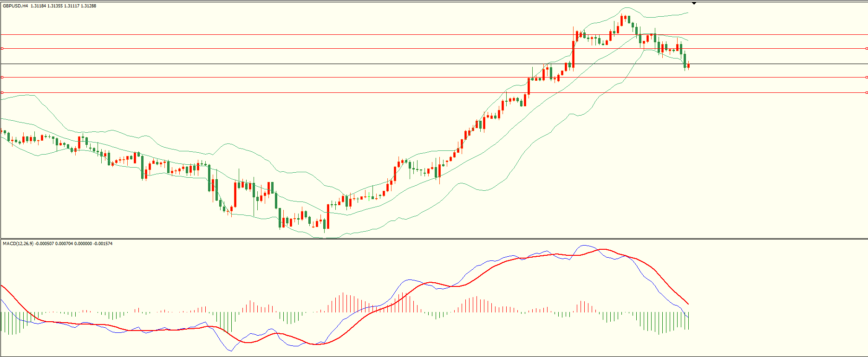Click the MACD(12,26,9) indicator label

click(x=18, y=243)
